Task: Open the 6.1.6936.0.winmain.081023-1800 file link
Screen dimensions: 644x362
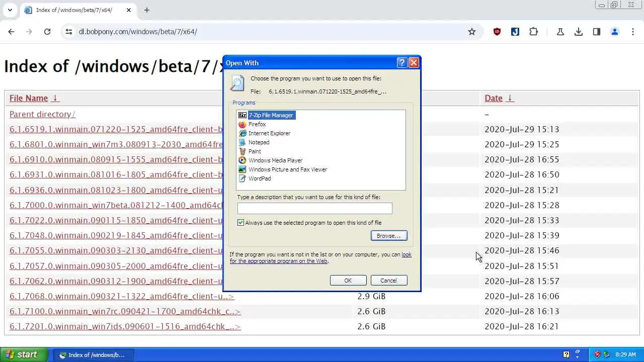Action: click(116, 190)
